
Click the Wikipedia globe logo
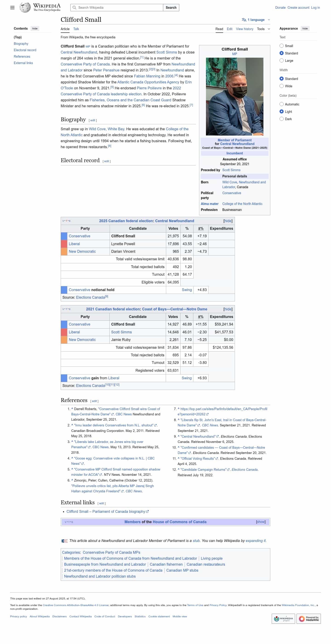coord(25,8)
